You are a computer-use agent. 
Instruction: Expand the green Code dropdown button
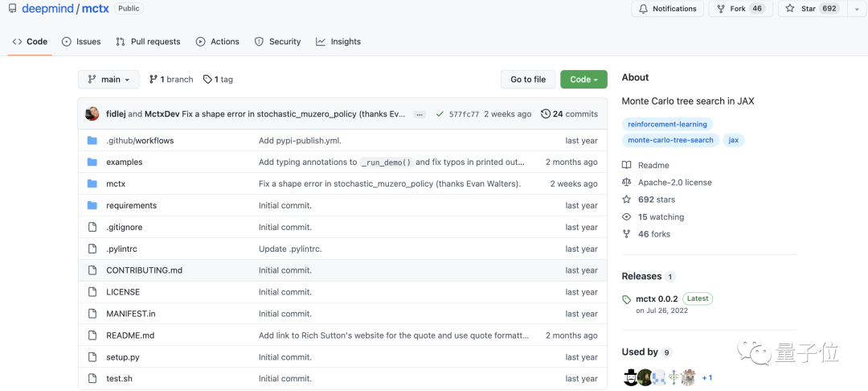pos(584,79)
